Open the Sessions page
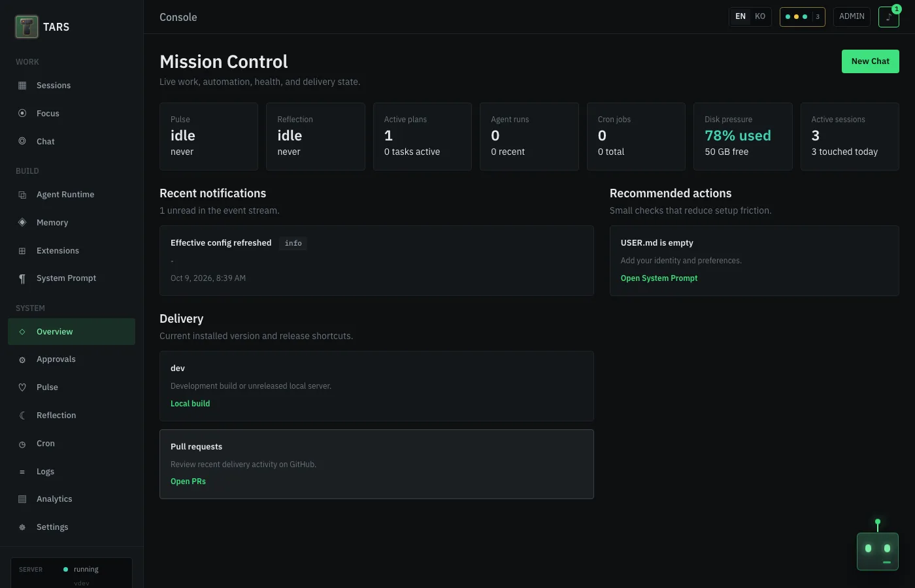 click(x=71, y=86)
